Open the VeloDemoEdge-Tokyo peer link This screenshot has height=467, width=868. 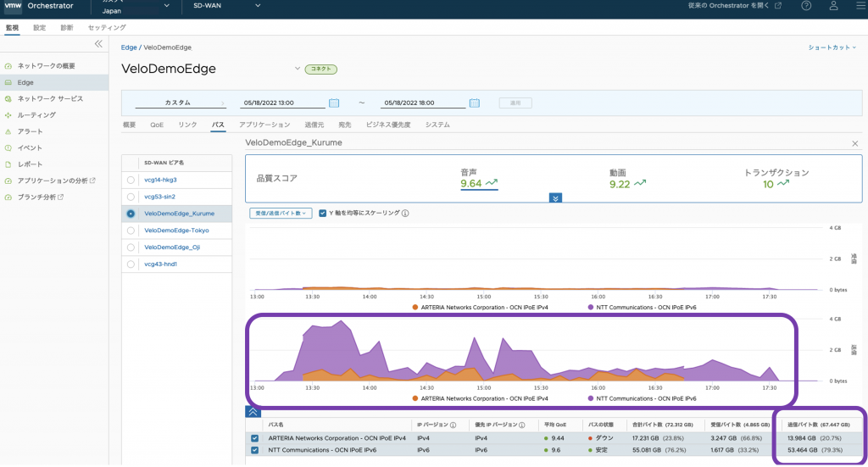176,231
